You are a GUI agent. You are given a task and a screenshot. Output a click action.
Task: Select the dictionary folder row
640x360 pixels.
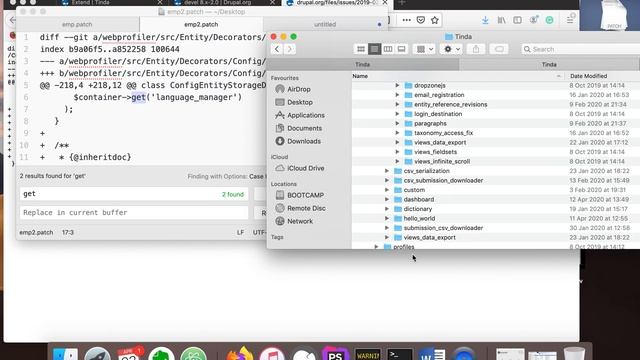pos(496,209)
